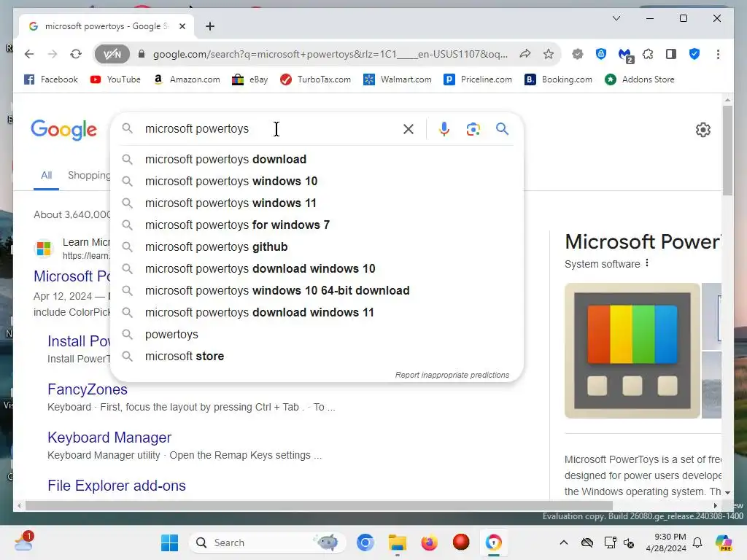The image size is (747, 560).
Task: Open Firefox from the taskbar
Action: [x=429, y=542]
